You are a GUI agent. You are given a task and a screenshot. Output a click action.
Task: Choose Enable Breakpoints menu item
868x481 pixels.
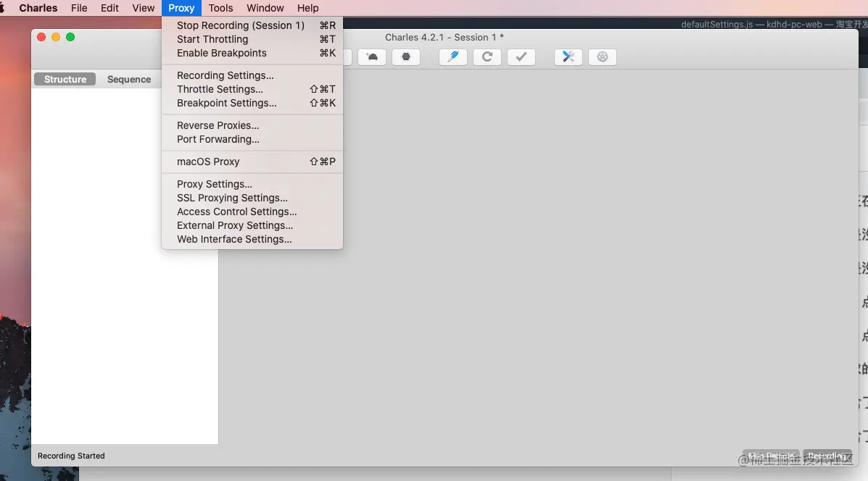tap(252, 53)
